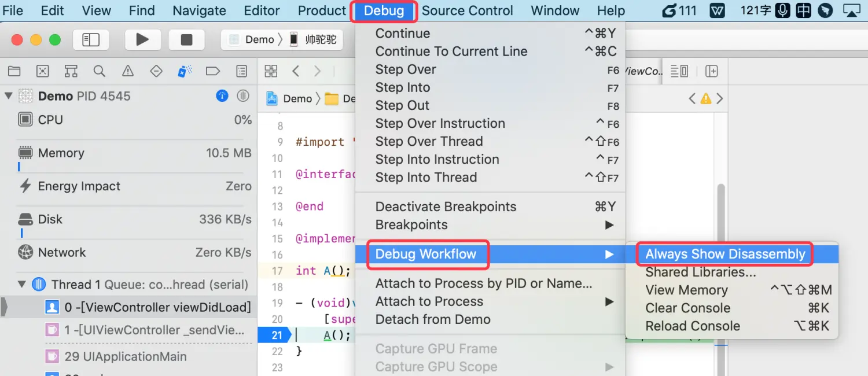The image size is (868, 376).
Task: Open the Find navigator magnifier icon
Action: point(100,71)
